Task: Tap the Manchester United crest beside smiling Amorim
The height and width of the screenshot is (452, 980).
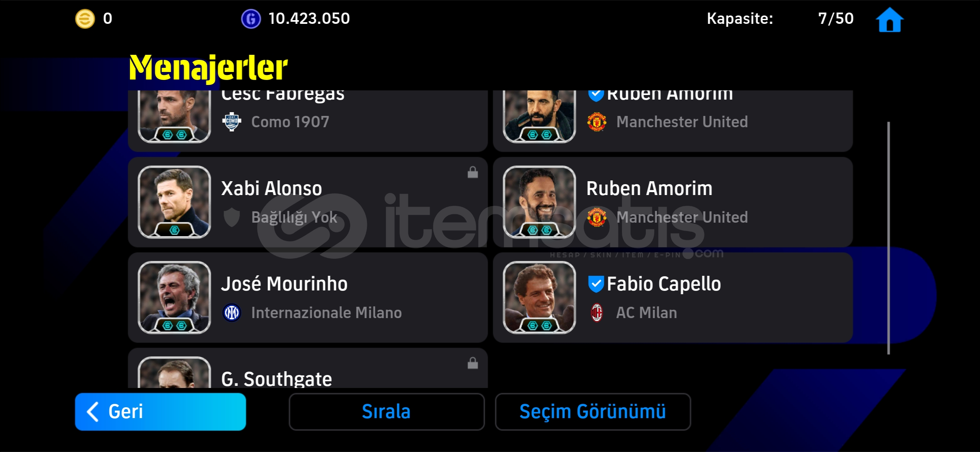Action: pos(597,217)
